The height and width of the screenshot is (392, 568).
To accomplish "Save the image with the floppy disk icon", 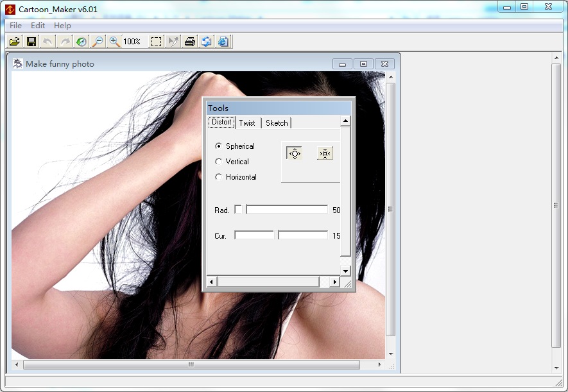I will [x=31, y=42].
